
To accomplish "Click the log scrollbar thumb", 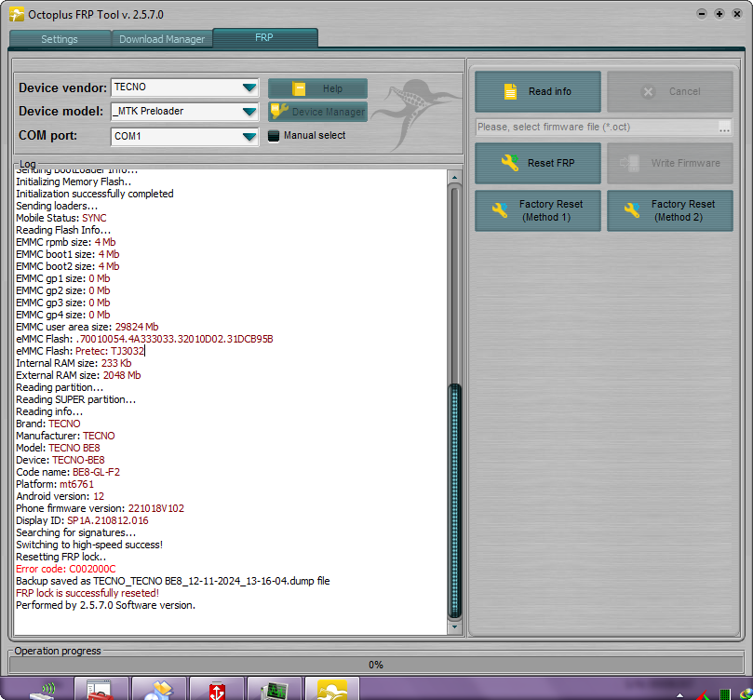I will (x=454, y=501).
